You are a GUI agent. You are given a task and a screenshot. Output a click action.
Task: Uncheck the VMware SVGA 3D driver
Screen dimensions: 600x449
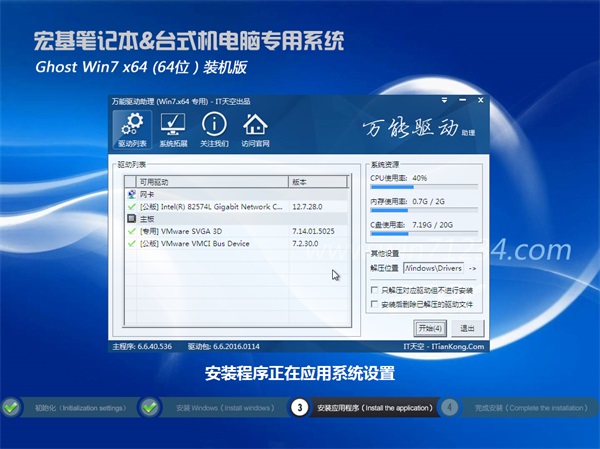point(131,230)
